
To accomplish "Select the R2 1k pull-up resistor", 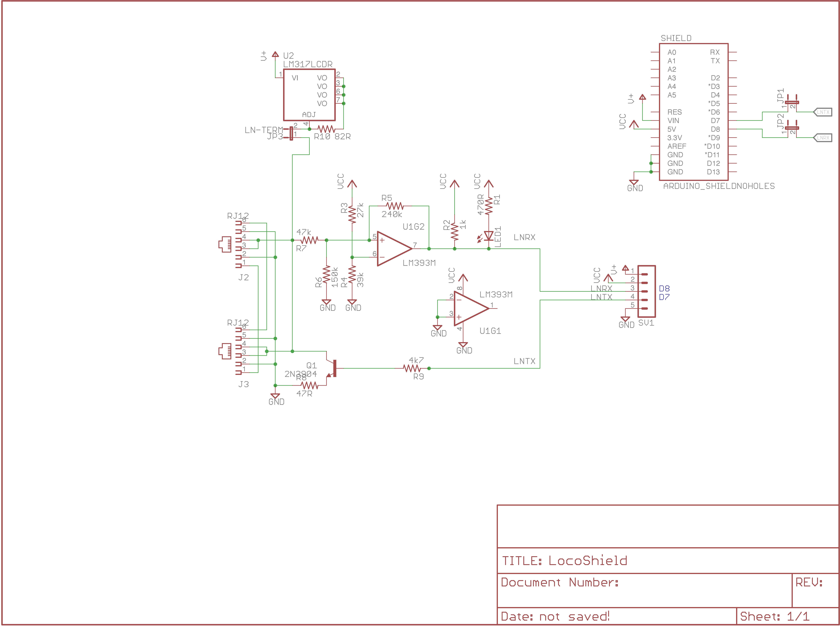I will (455, 231).
